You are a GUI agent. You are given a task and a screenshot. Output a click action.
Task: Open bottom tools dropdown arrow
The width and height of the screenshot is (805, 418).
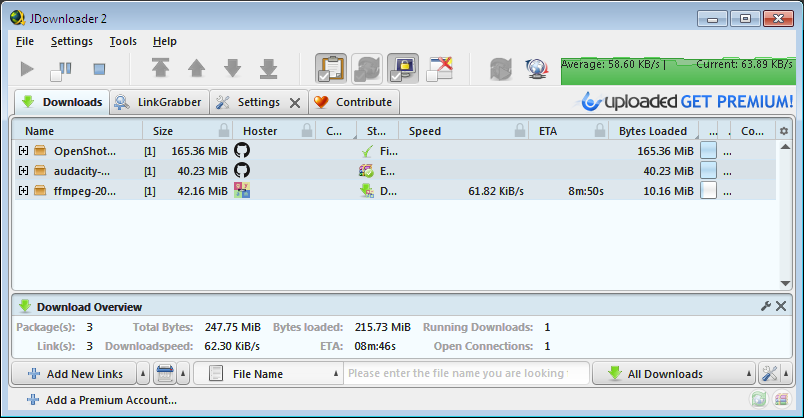point(786,374)
